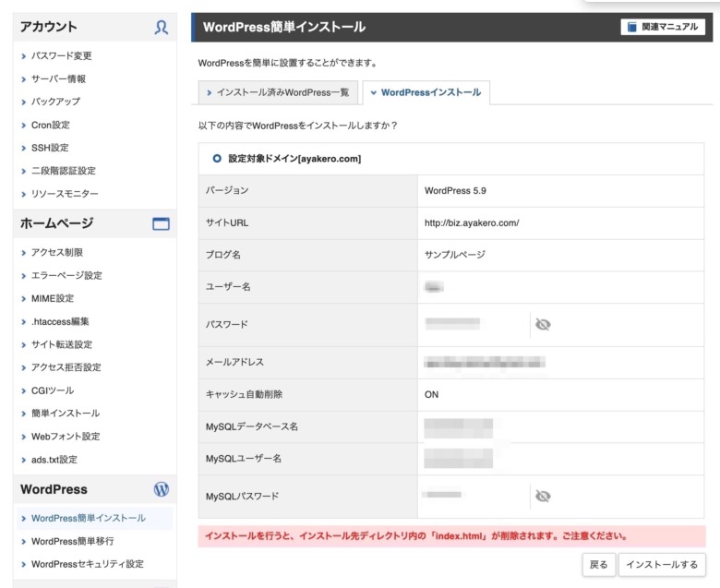Go to Cron設定

pyautogui.click(x=51, y=125)
